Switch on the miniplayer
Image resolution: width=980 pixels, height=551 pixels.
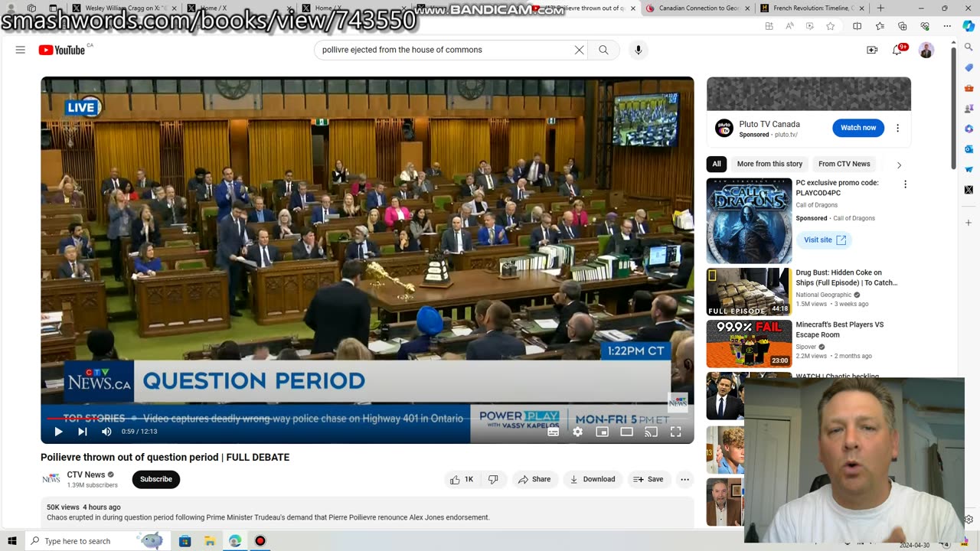[602, 432]
